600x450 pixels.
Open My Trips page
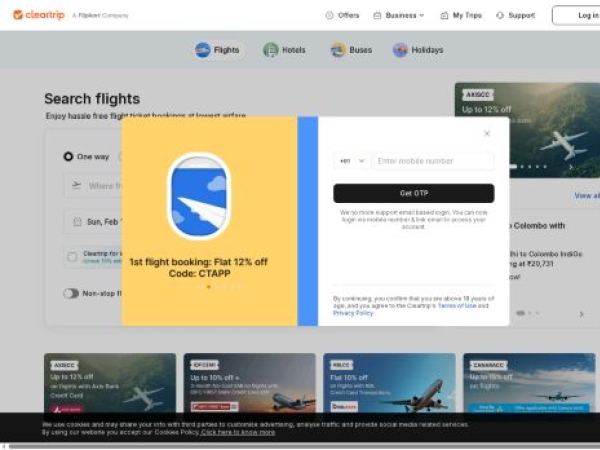(461, 15)
